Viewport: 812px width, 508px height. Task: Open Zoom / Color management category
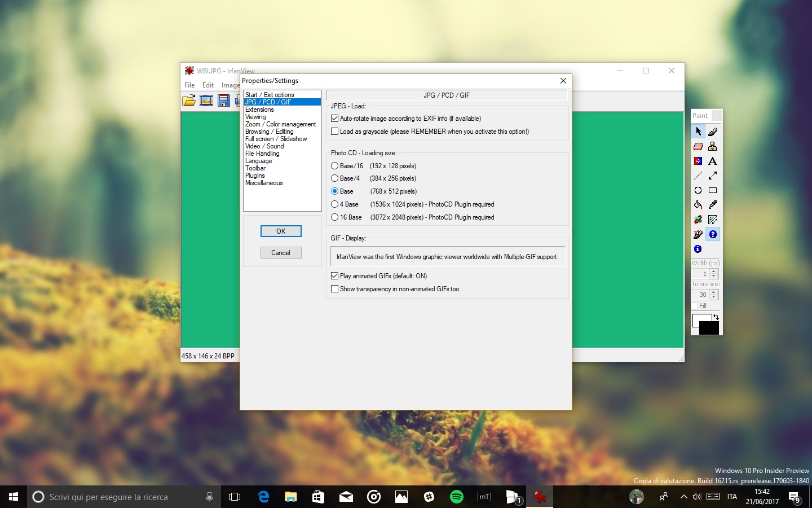pos(280,124)
